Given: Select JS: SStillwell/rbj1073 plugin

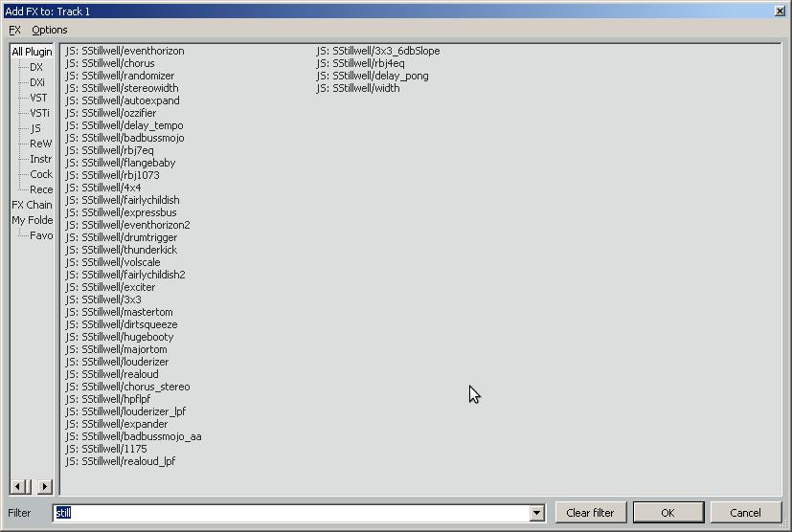Looking at the screenshot, I should point(112,175).
